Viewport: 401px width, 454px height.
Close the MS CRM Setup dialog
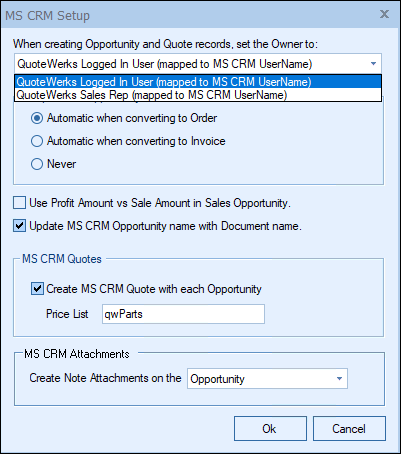(384, 14)
